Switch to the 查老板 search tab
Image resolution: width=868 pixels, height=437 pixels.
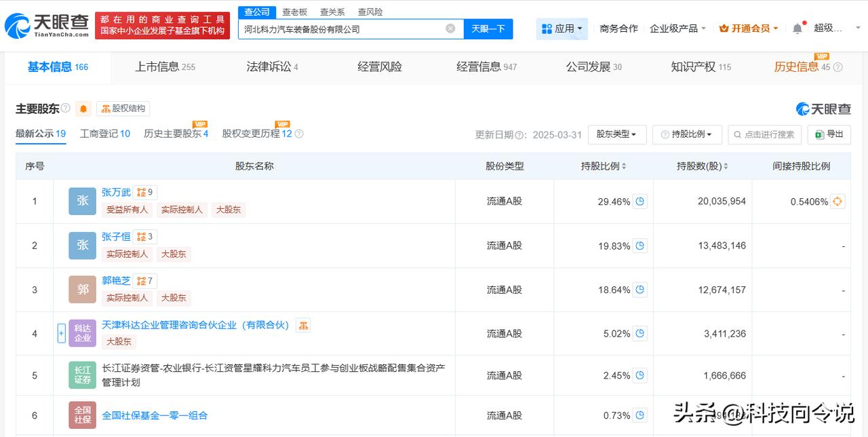tap(294, 12)
